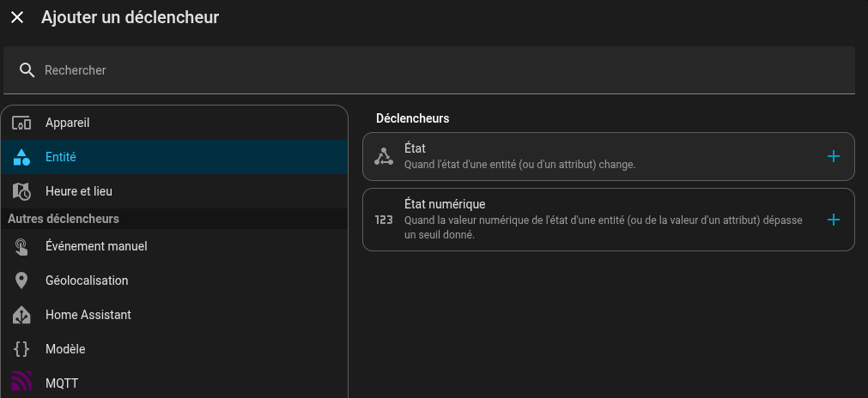Choose the Géolocalisation trigger
Viewport: 868px width, 398px height.
click(87, 280)
